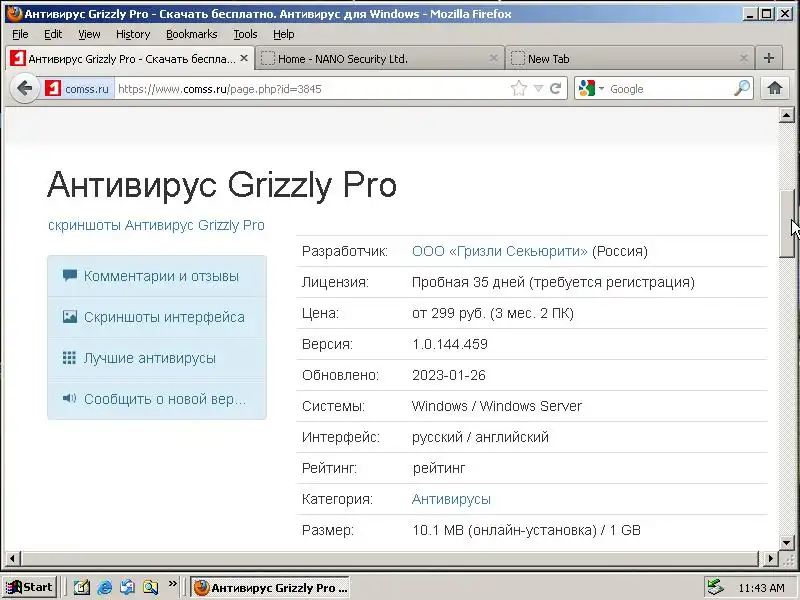This screenshot has width=800, height=600.
Task: Click the Firefox taskbar button
Action: (270, 587)
